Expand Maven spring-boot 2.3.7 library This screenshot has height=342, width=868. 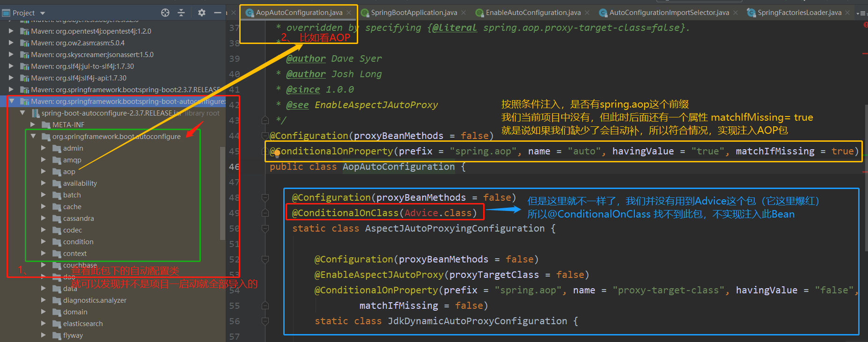pos(11,89)
